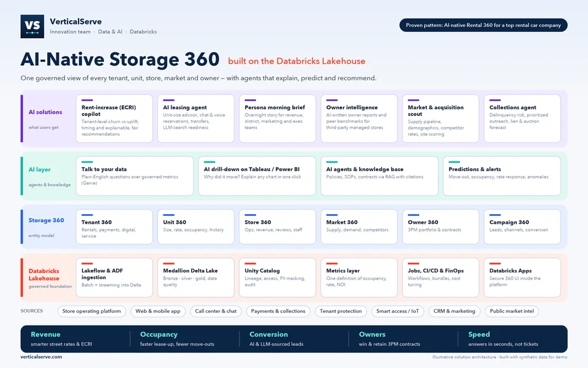588x368 pixels.
Task: Click the Public market intel source pill
Action: pyautogui.click(x=511, y=312)
